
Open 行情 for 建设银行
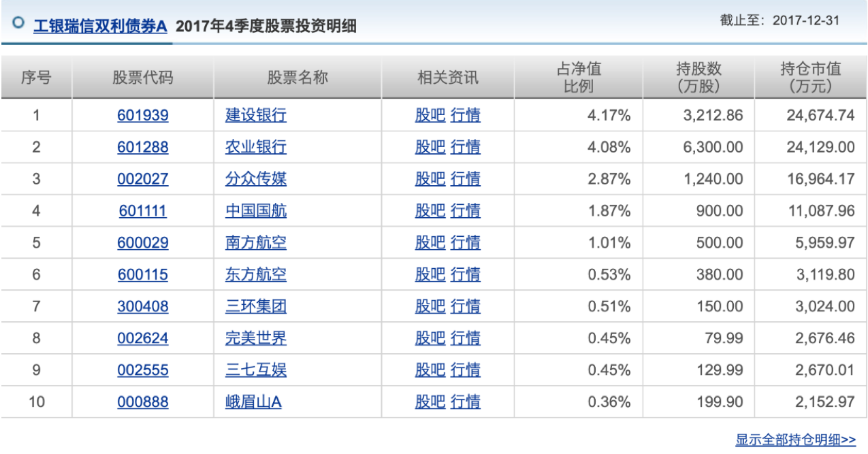click(x=466, y=116)
